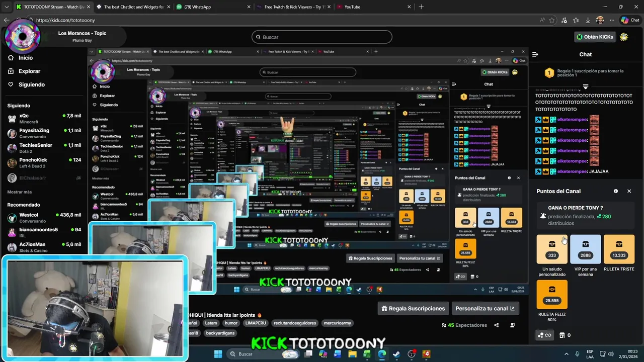The width and height of the screenshot is (644, 362).
Task: Open the browser profile picture
Action: pyautogui.click(x=600, y=20)
